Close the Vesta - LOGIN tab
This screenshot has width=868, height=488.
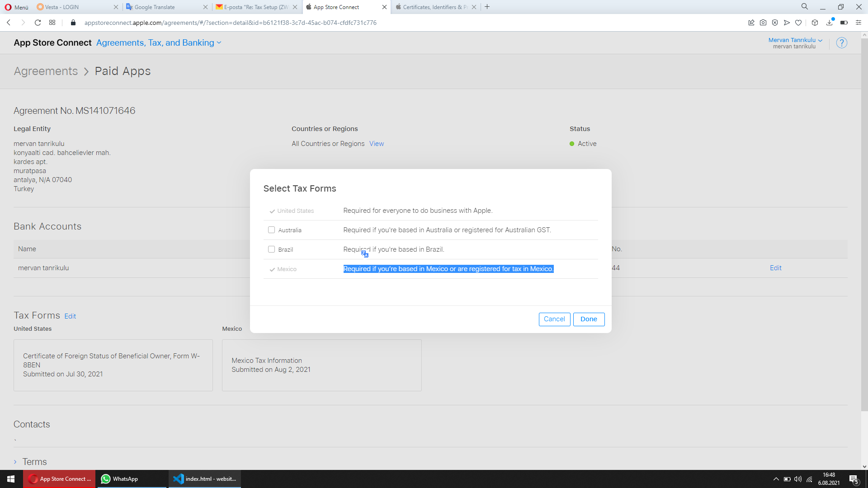point(116,7)
